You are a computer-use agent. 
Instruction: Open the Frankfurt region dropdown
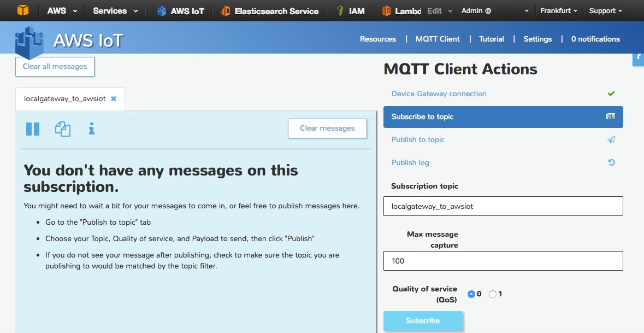pyautogui.click(x=559, y=11)
